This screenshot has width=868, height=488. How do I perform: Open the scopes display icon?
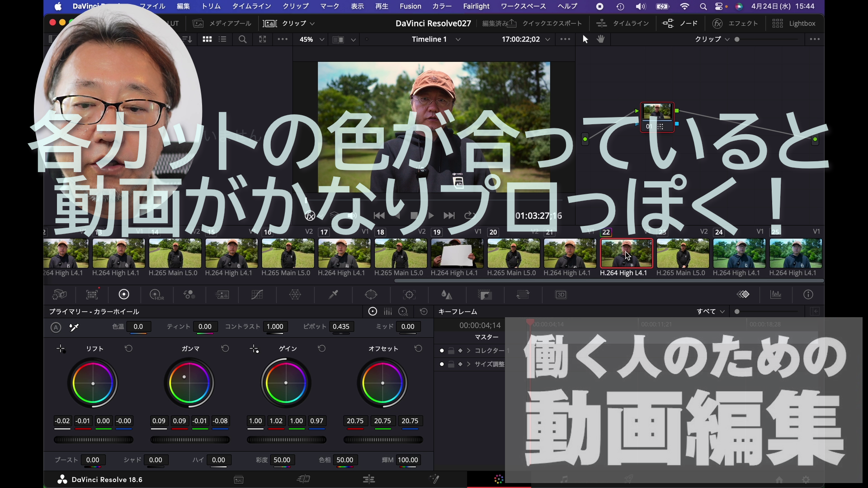tap(776, 295)
